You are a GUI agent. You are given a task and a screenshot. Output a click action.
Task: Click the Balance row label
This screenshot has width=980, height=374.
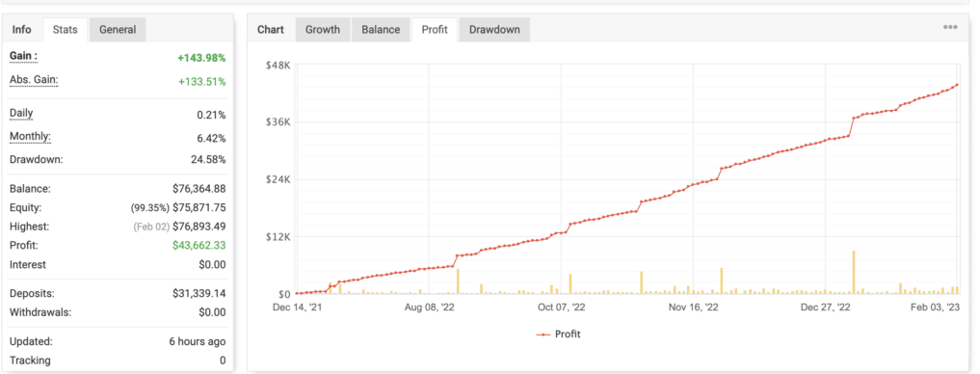click(x=30, y=189)
